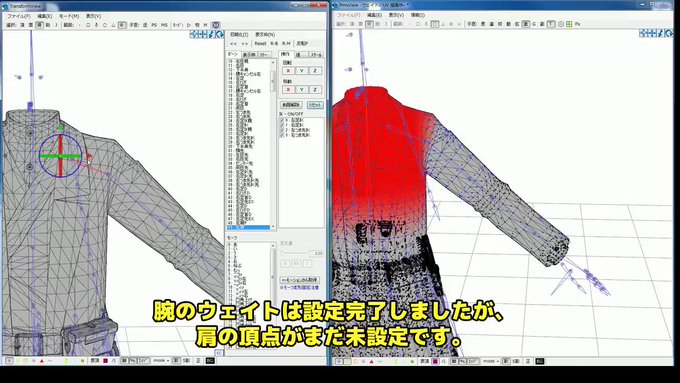Click blue circular icon ending the TransformView toolbar
Screen dimensions: 680x383
point(216,25)
